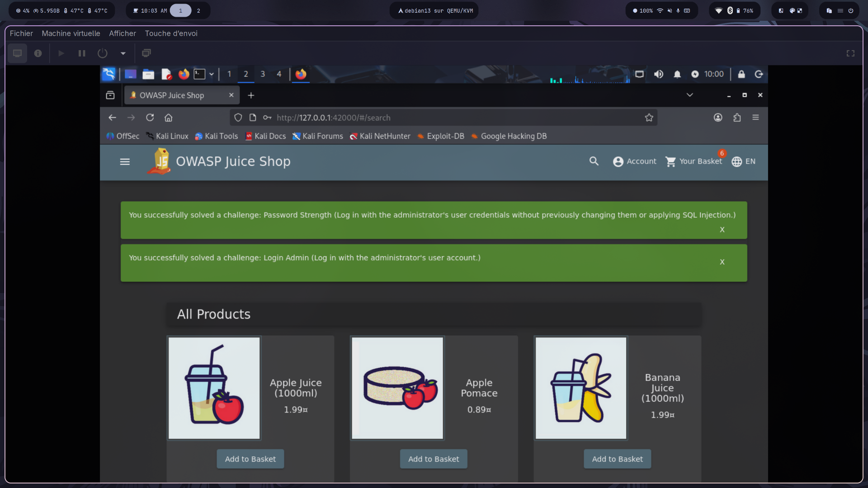Click the saved password key icon

pyautogui.click(x=267, y=117)
